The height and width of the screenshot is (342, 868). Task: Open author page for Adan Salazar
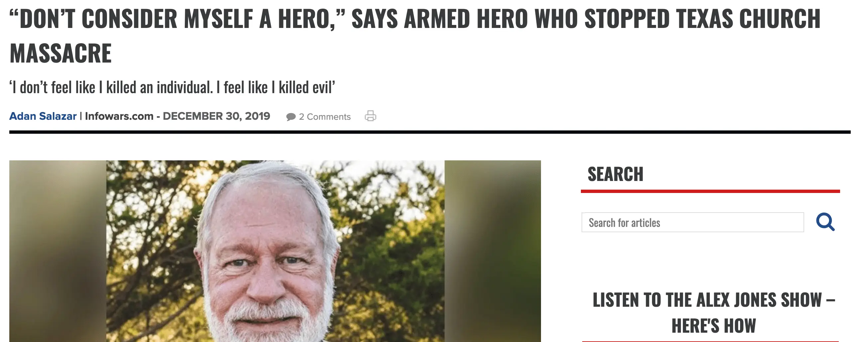(43, 116)
